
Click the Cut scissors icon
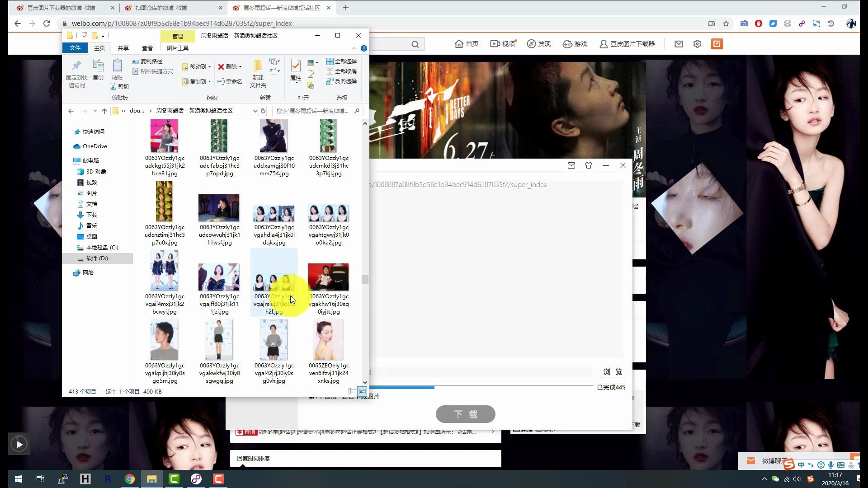(x=113, y=87)
